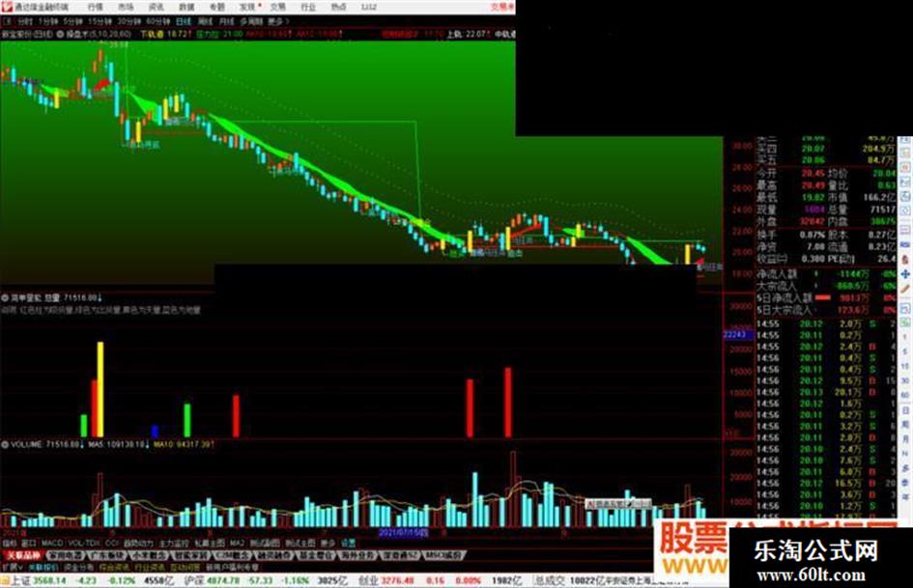The height and width of the screenshot is (588, 913).
Task: Switch chart to 60分钟 period
Action: 157,21
